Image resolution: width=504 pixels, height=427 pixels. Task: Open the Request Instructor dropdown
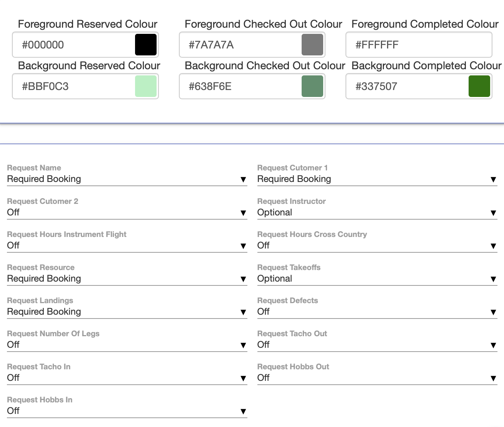[377, 213]
